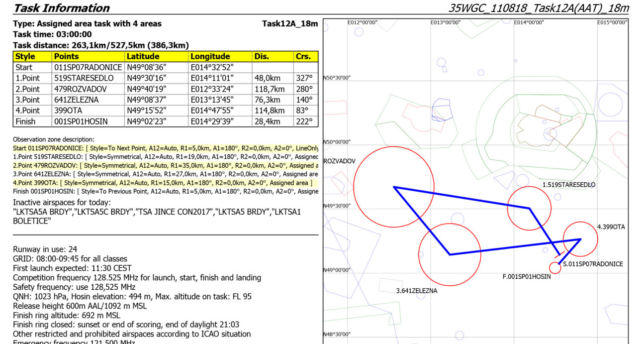Click the 'Latitude' column header

[143, 56]
